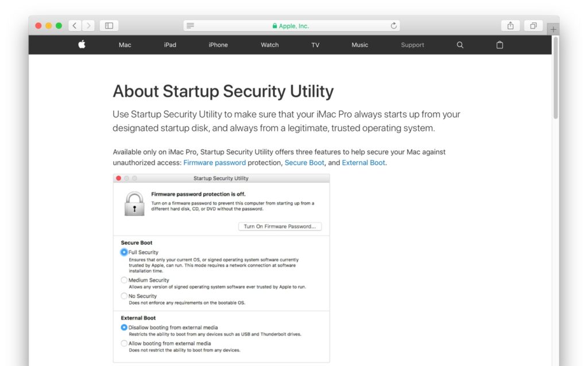Open the shopping bag icon
Image resolution: width=588 pixels, height=366 pixels.
coord(499,45)
